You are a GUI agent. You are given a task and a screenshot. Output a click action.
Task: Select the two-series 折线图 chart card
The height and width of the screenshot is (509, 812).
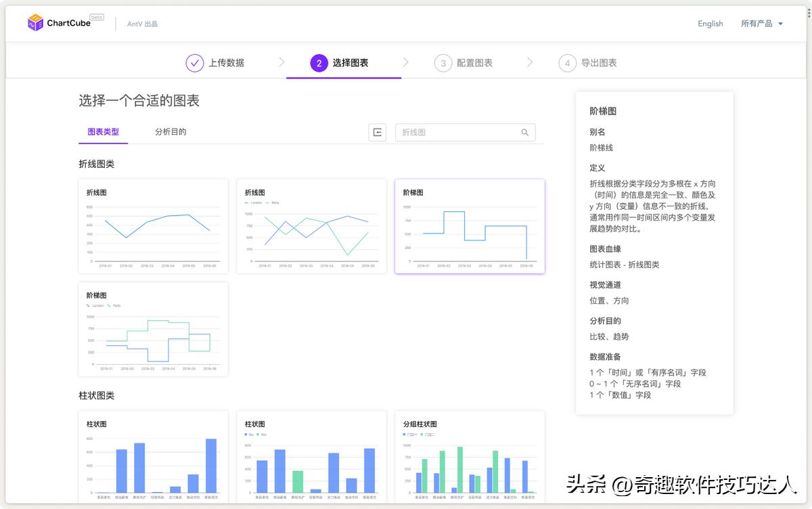click(x=311, y=227)
